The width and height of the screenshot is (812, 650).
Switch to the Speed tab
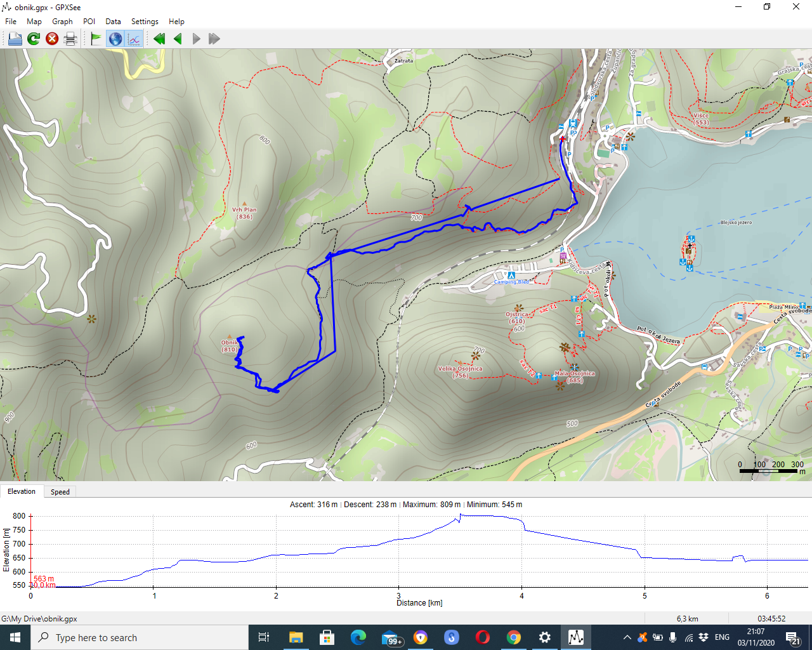pos(60,492)
